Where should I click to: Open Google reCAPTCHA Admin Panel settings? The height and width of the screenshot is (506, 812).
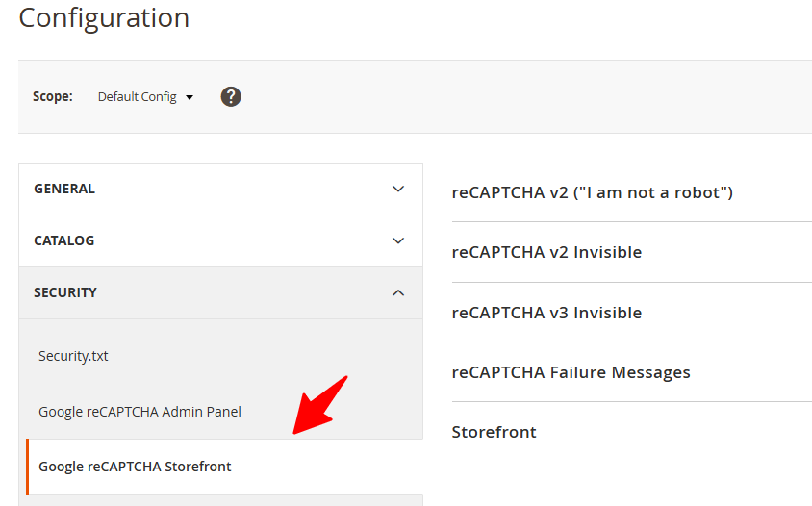(140, 412)
